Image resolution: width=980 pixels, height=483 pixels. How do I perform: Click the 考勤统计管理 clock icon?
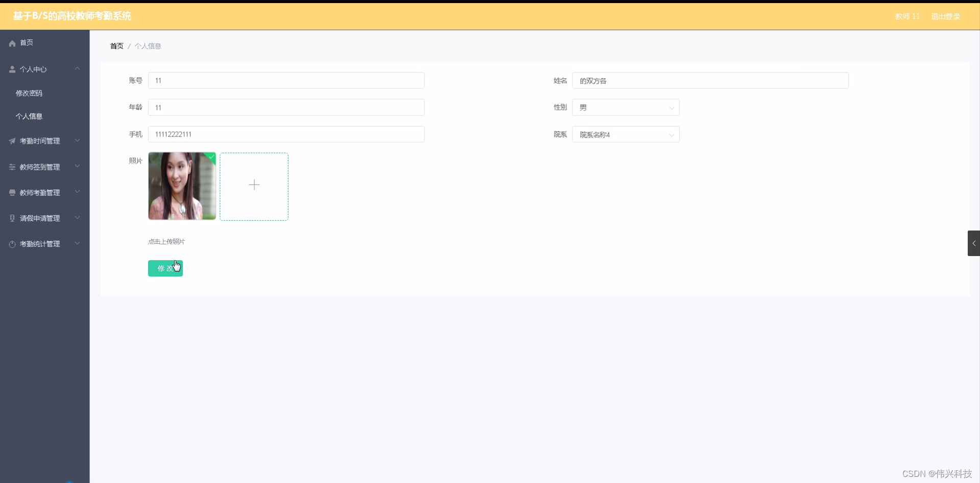[x=12, y=244]
